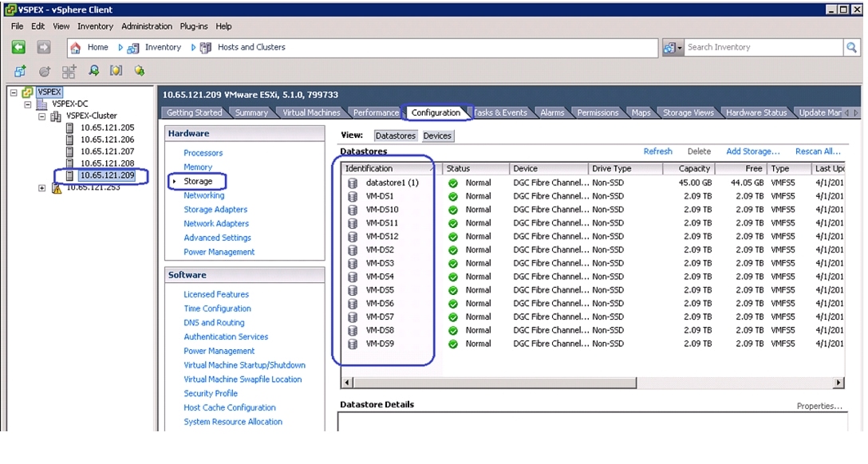The height and width of the screenshot is (464, 868).
Task: Click the fifth toolbar bracket icon
Action: click(x=116, y=70)
